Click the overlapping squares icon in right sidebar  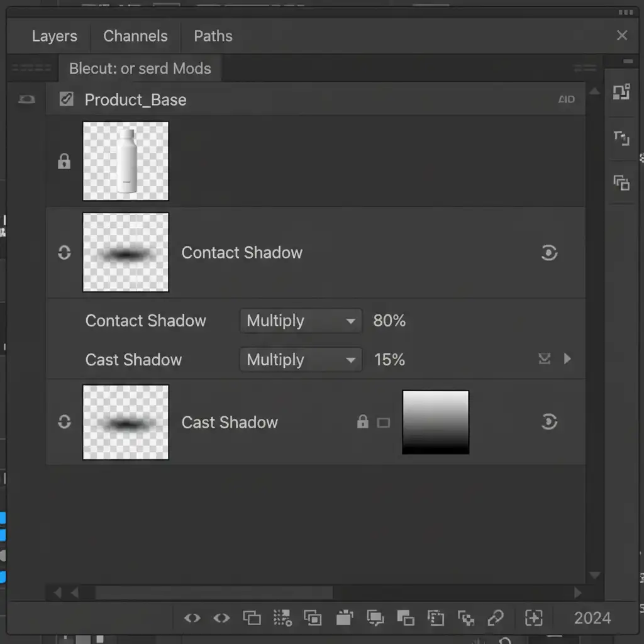tap(621, 183)
